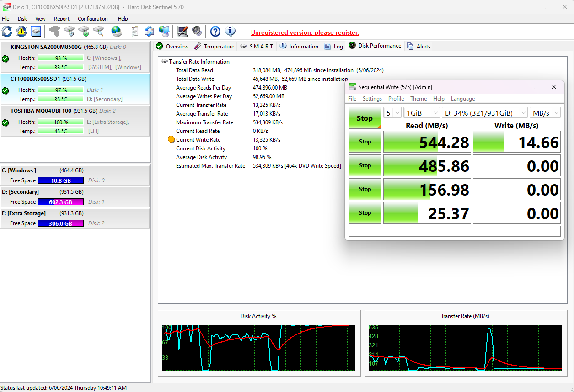
Task: Switch to the Log tab
Action: point(333,46)
